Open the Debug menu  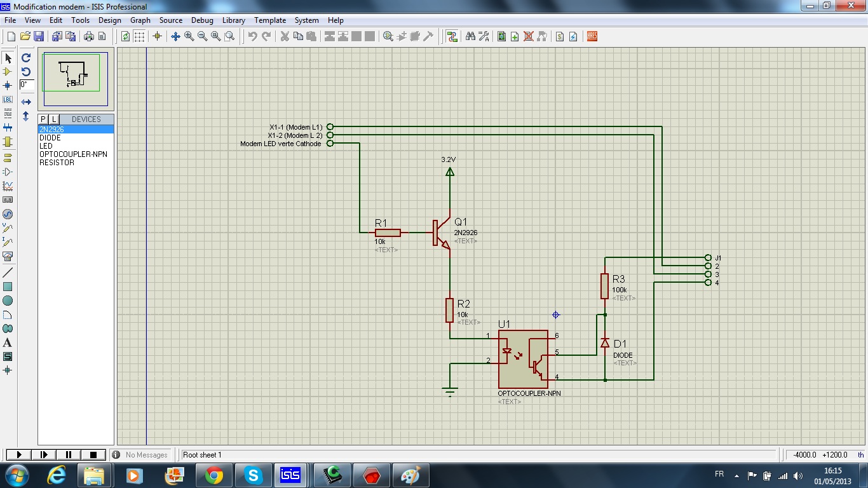point(202,20)
